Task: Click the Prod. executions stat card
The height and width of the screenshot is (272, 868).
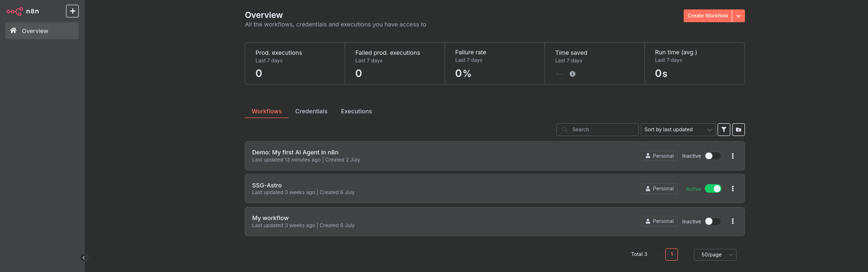Action: 295,63
